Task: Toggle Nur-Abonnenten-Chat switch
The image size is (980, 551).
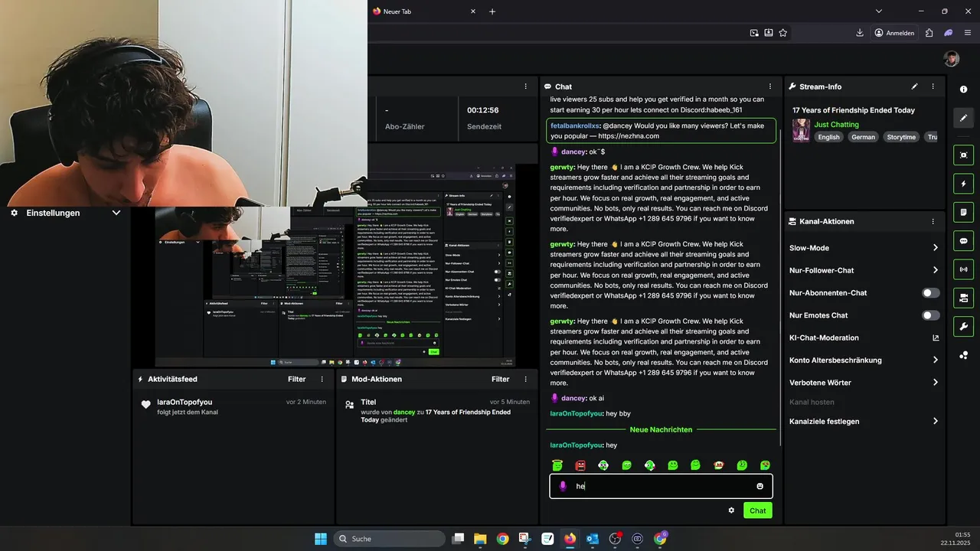Action: pyautogui.click(x=931, y=292)
